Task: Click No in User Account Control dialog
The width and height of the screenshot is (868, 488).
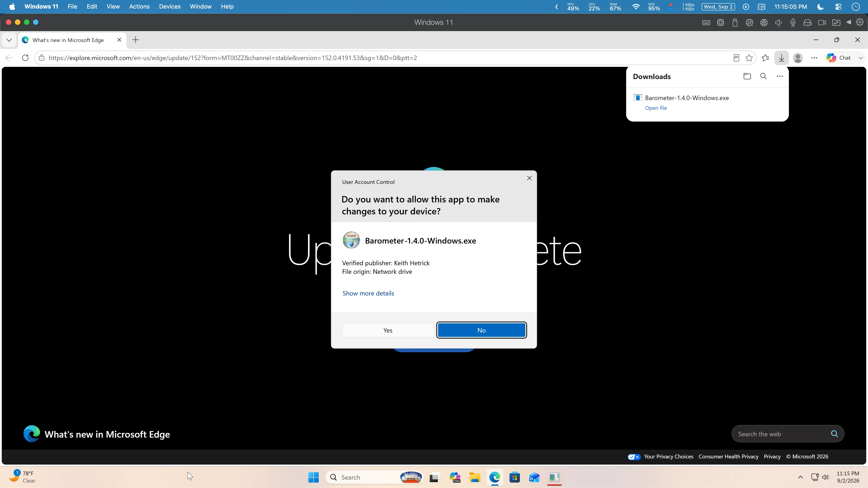Action: pos(481,330)
